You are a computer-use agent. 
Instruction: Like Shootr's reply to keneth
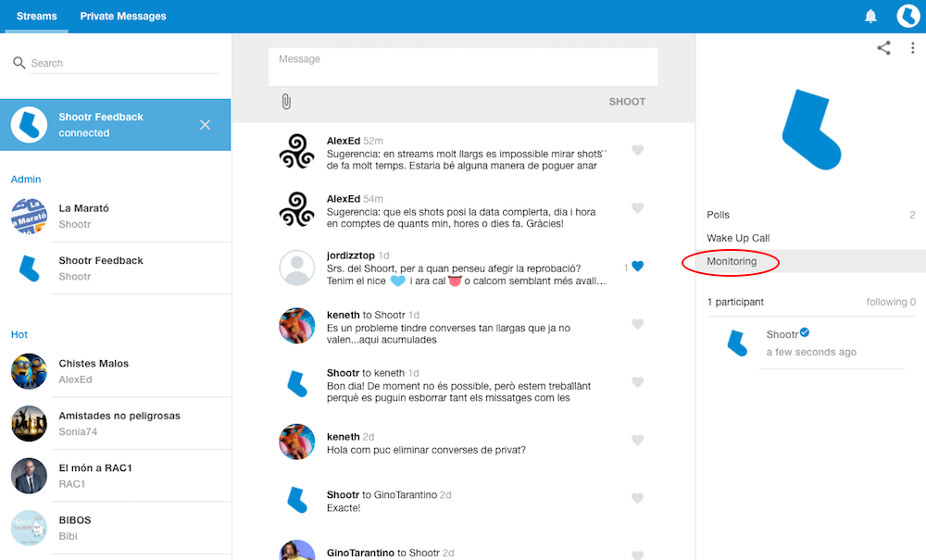pos(637,381)
